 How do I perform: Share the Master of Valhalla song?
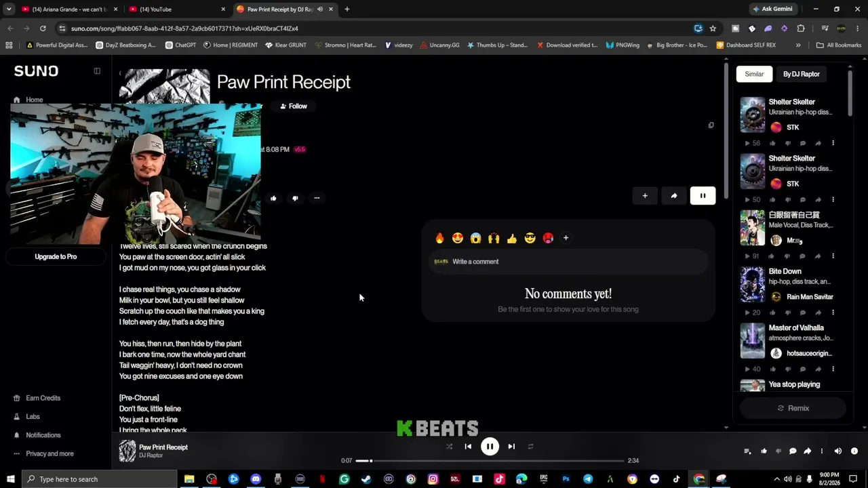[818, 369]
